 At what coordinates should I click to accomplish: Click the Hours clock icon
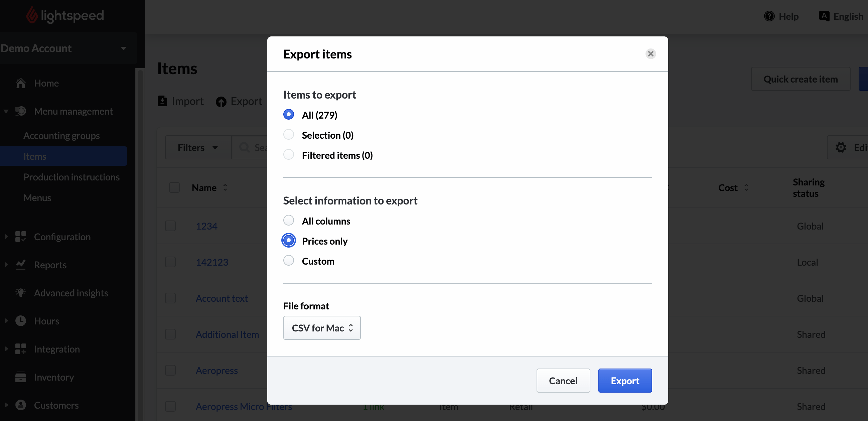(x=21, y=321)
